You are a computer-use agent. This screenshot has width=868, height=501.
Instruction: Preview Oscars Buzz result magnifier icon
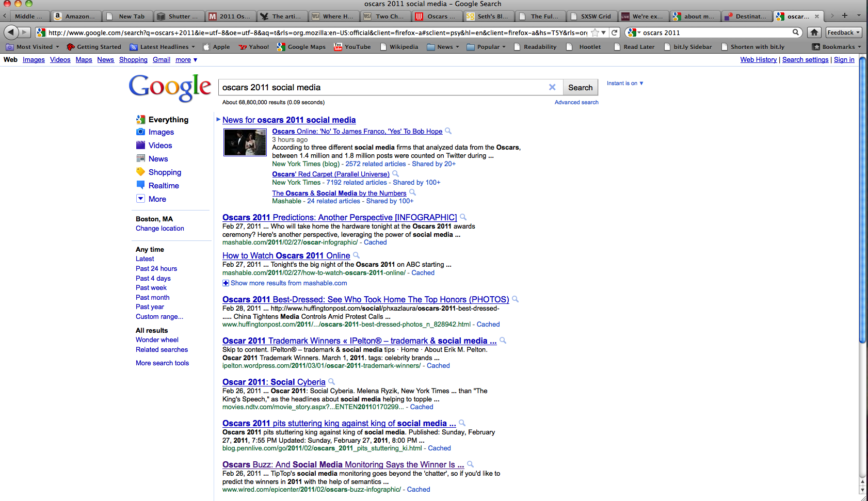tap(471, 464)
